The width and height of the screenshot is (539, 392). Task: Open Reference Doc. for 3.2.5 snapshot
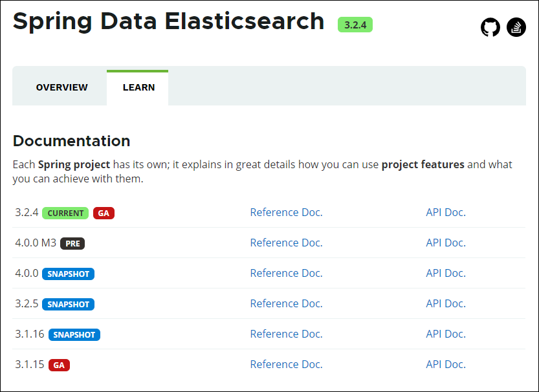click(x=287, y=303)
